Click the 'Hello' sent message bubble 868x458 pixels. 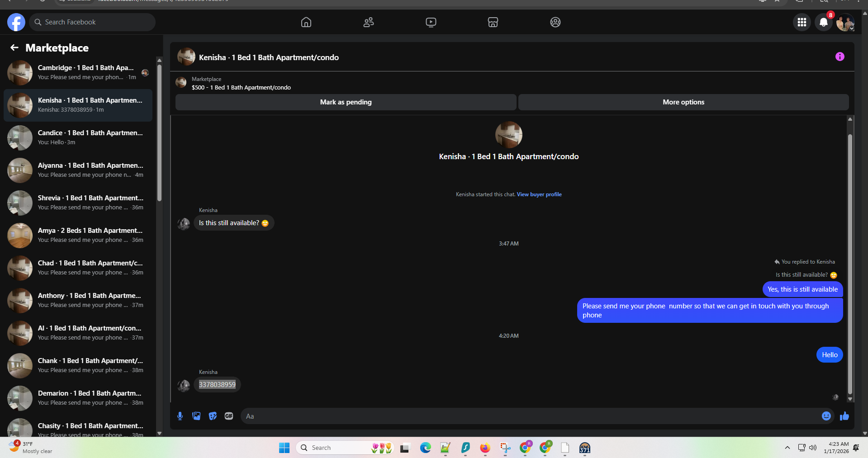coord(830,355)
